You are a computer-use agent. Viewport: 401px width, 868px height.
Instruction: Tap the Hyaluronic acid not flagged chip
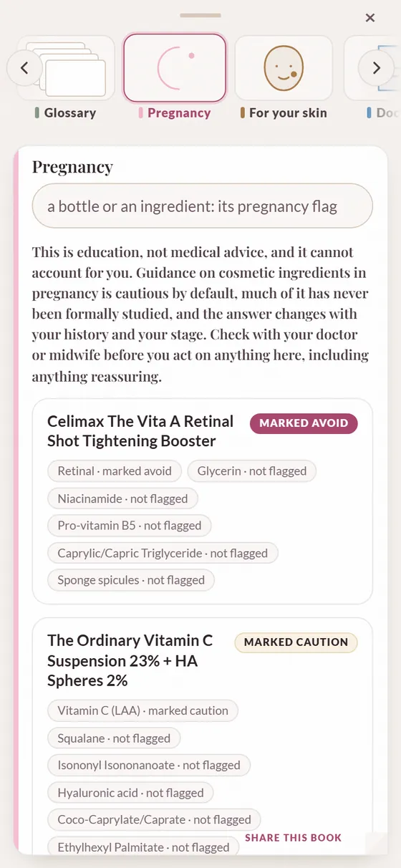click(x=130, y=793)
